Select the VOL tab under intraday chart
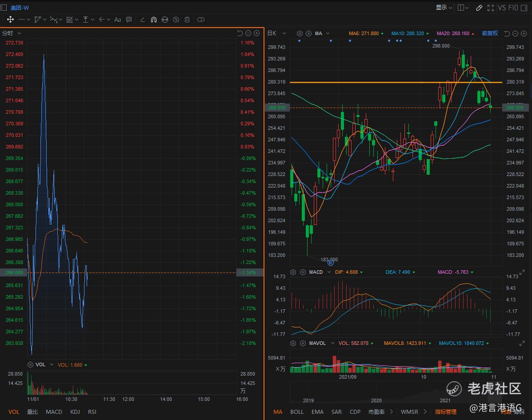The width and height of the screenshot is (532, 420). 14,412
